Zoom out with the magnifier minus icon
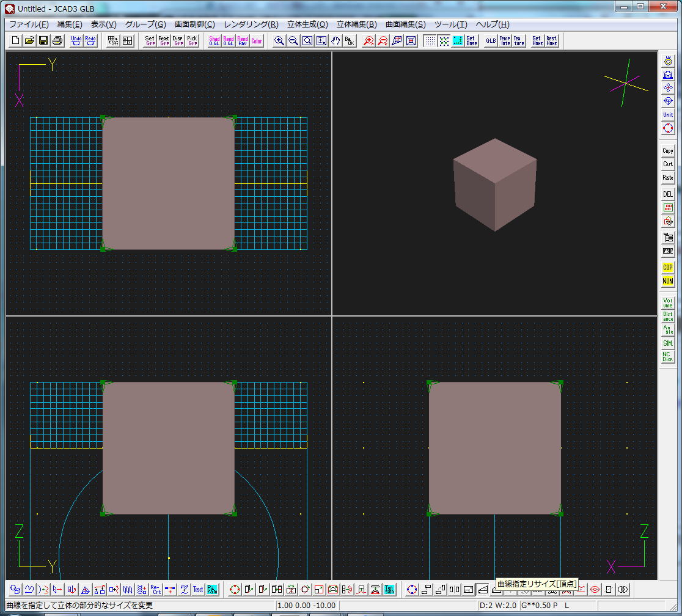 [x=293, y=40]
